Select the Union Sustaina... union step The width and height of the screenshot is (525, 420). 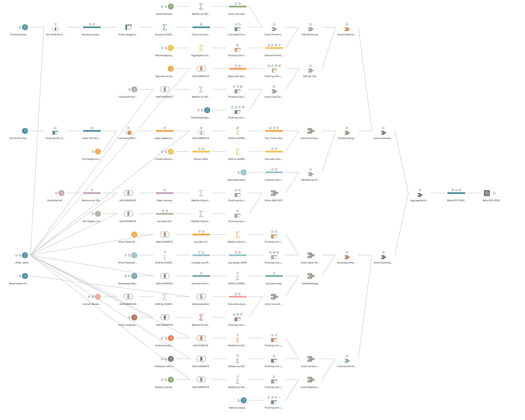[x=383, y=133]
